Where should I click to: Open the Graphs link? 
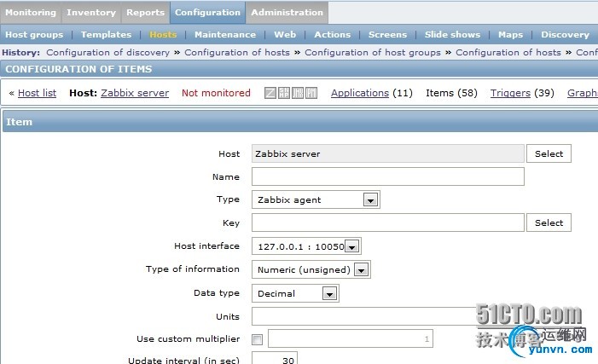[x=583, y=93]
